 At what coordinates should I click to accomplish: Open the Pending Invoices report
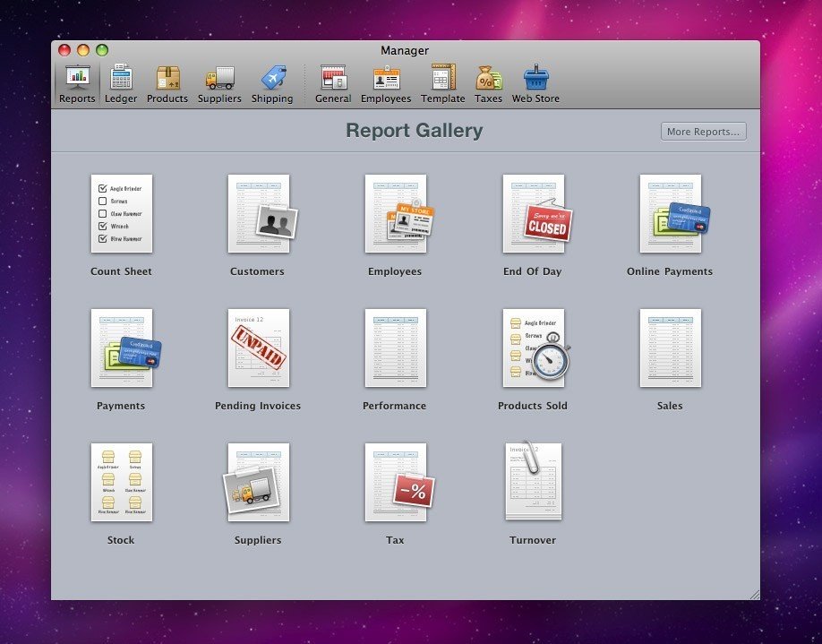259,348
